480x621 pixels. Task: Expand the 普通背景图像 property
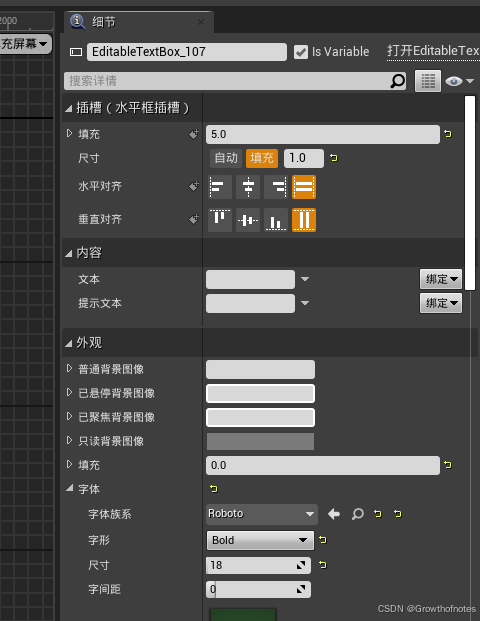pyautogui.click(x=69, y=369)
